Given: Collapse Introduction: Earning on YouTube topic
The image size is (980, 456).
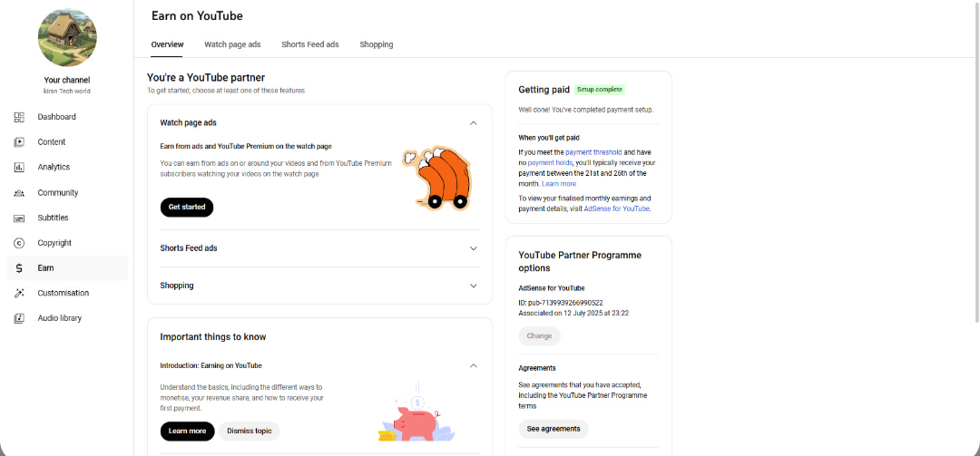Looking at the screenshot, I should click(x=473, y=365).
